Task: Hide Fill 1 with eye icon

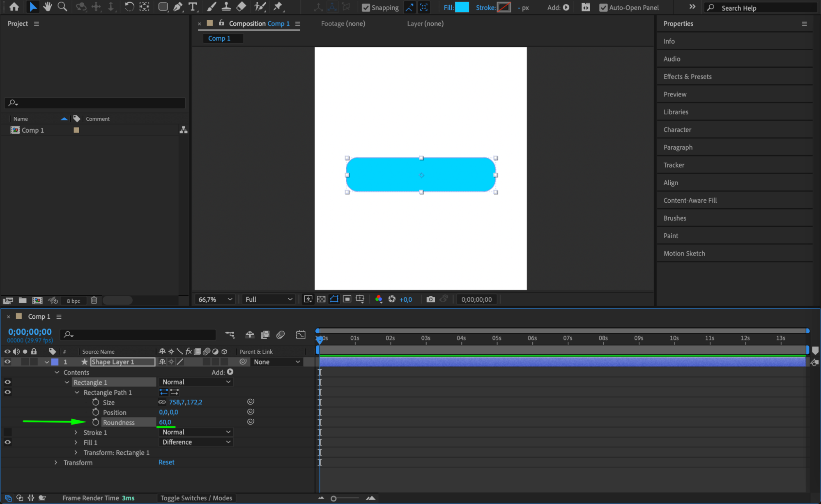Action: pyautogui.click(x=7, y=442)
